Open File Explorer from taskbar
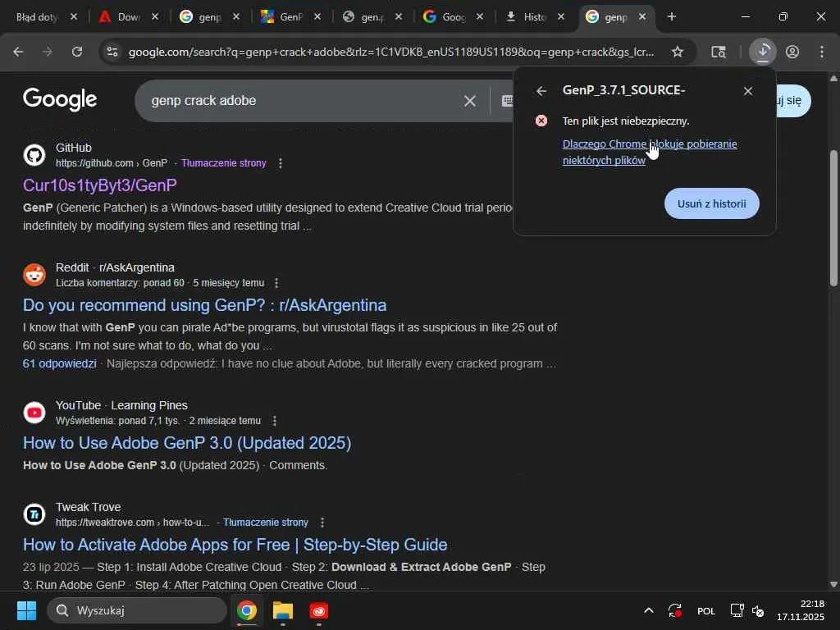 [283, 610]
